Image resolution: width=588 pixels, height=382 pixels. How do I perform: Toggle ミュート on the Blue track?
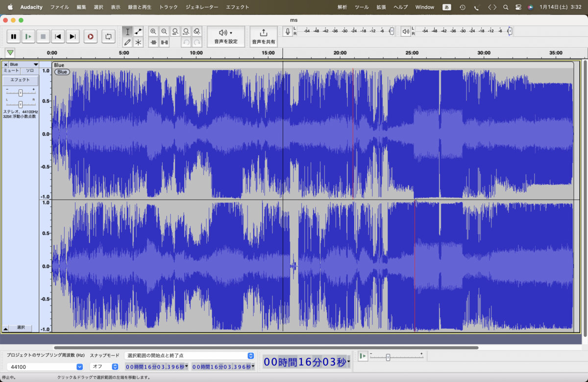(11, 71)
